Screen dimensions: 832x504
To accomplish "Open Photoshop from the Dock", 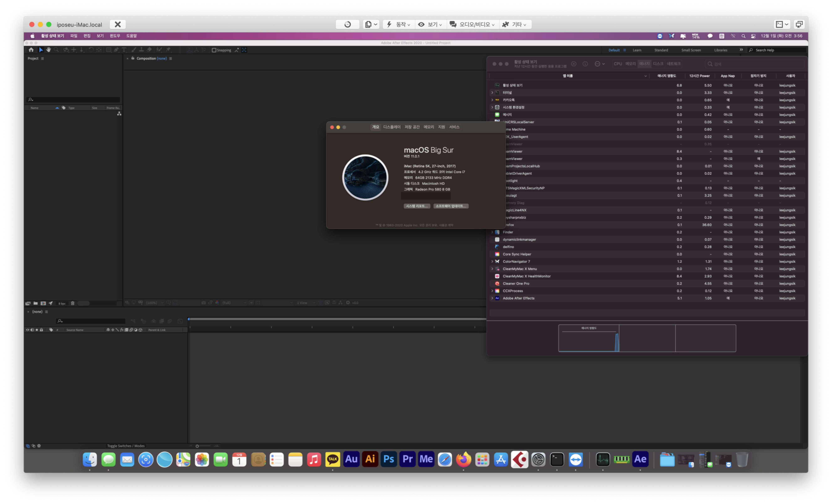I will 389,459.
